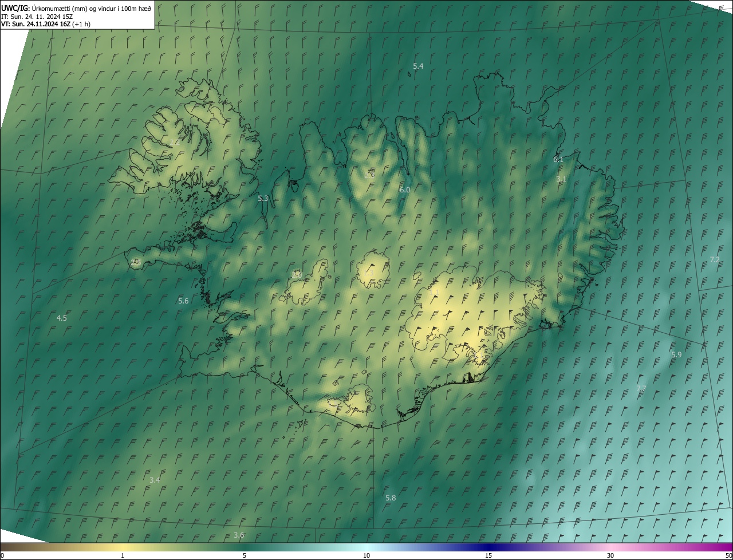Click the 5.8 value south of Iceland
This screenshot has width=733, height=560.
pos(391,498)
